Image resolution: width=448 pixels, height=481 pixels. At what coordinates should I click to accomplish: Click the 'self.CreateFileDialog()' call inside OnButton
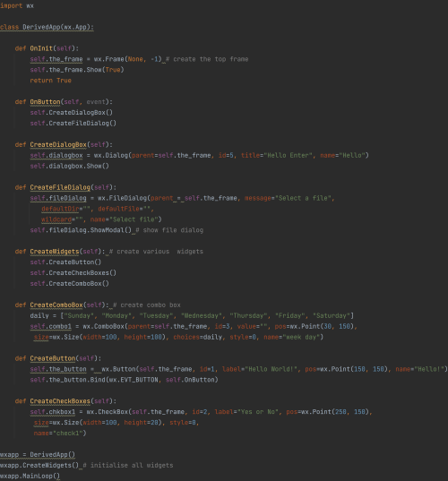73,124
